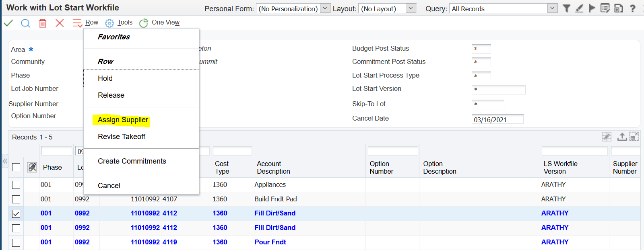The image size is (644, 250).
Task: Click the Skip-To Lot field
Action: (488, 105)
